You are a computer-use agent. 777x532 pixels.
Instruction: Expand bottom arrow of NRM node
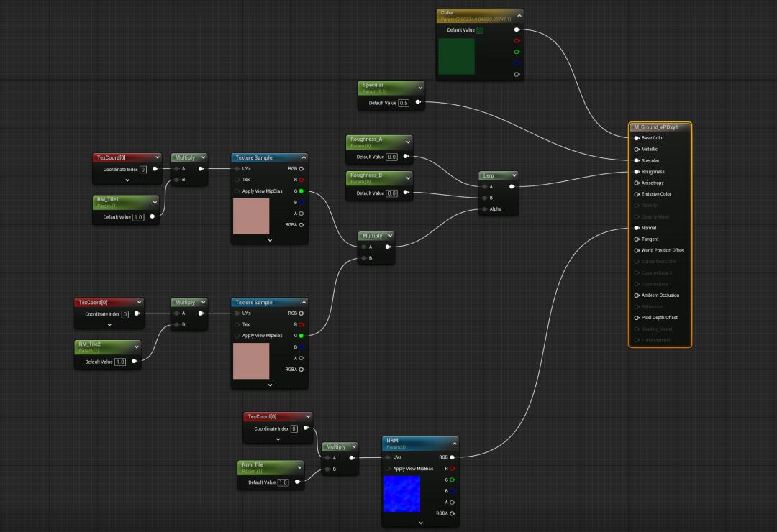[x=421, y=523]
